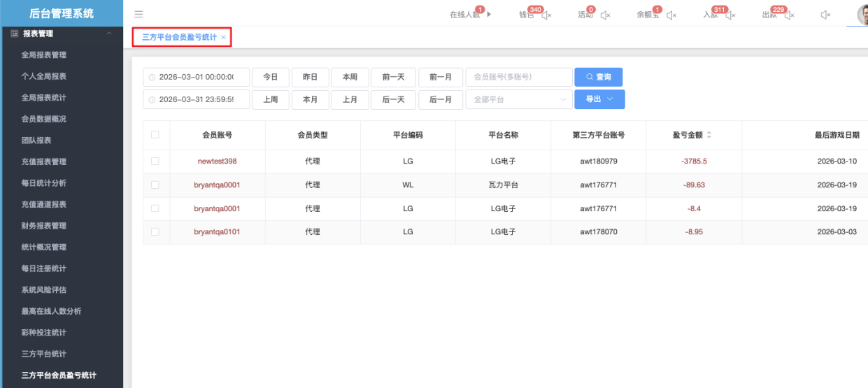Image resolution: width=868 pixels, height=388 pixels.
Task: Sort by the 盈亏金额 column arrows
Action: (710, 135)
